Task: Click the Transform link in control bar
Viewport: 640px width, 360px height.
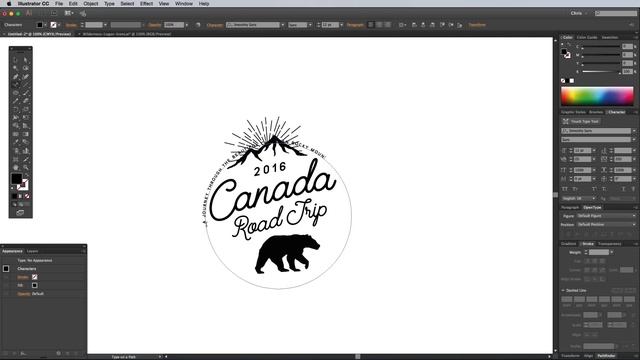Action: pos(477,25)
